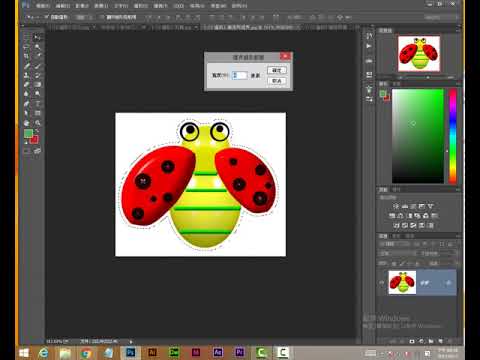The height and width of the screenshot is (360, 480).
Task: Close the dialog with red X
Action: click(x=285, y=56)
